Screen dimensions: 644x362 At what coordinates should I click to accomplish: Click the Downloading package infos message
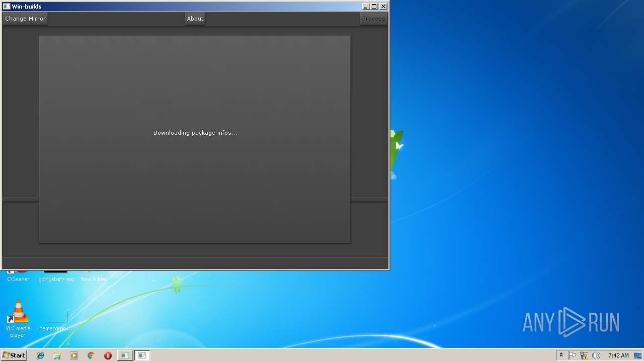click(x=195, y=133)
